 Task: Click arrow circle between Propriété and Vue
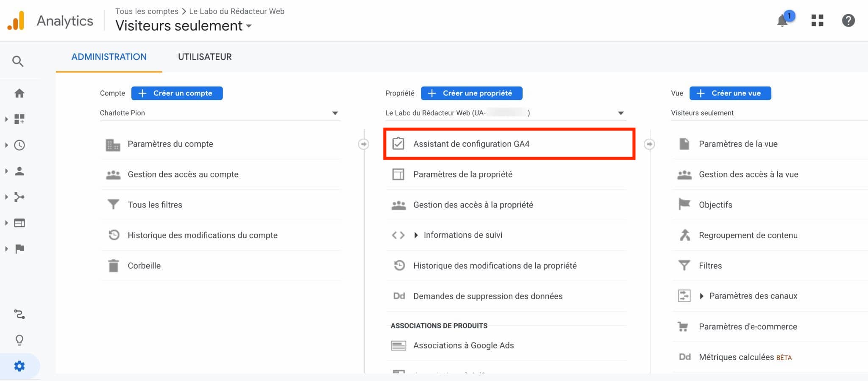coord(649,144)
